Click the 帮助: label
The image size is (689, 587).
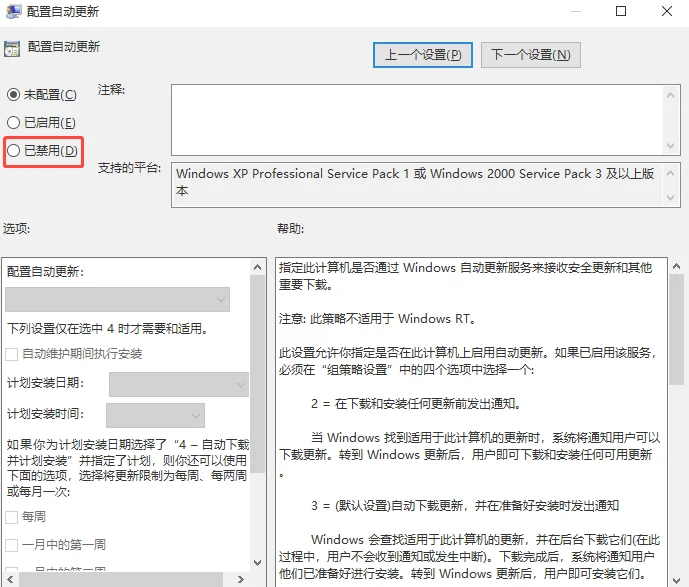click(x=290, y=228)
